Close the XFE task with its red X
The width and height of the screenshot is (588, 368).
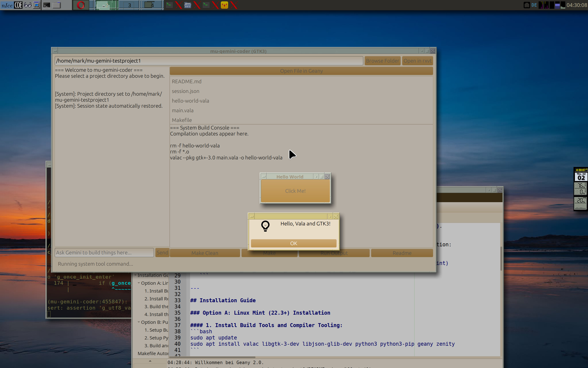pos(197,5)
